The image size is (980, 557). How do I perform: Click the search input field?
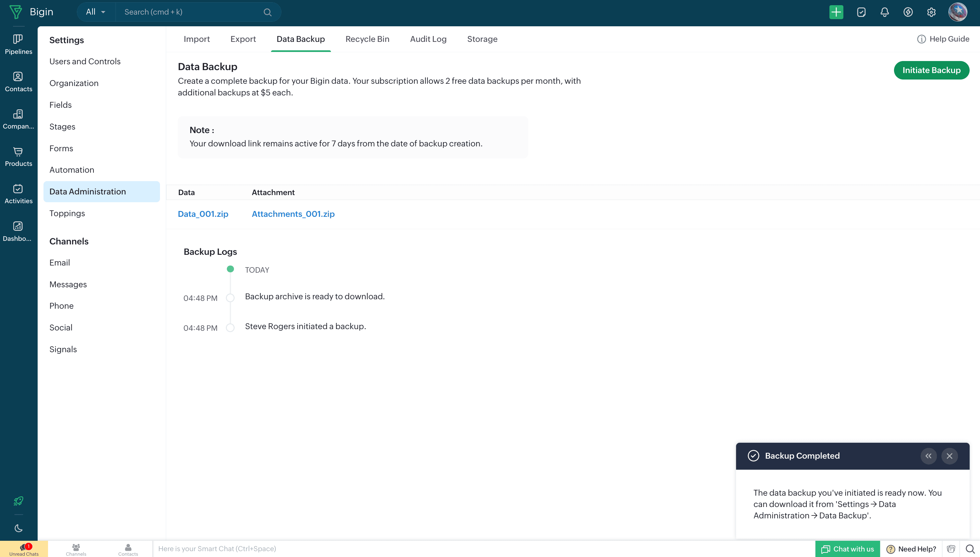click(x=191, y=12)
